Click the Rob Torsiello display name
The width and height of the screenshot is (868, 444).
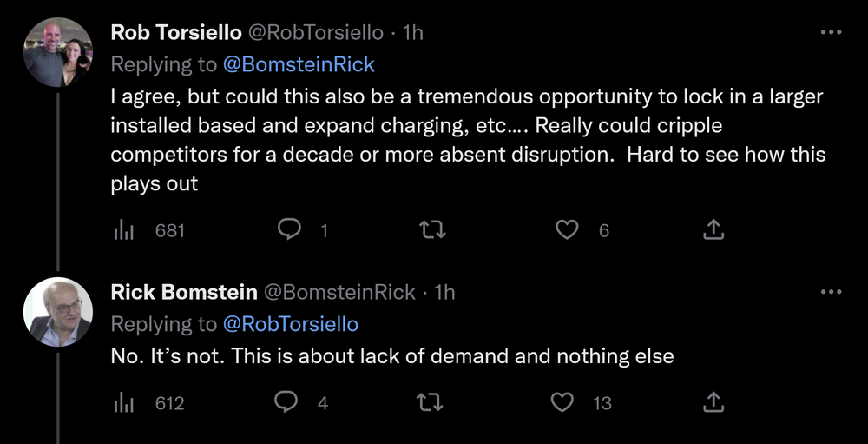(x=176, y=32)
